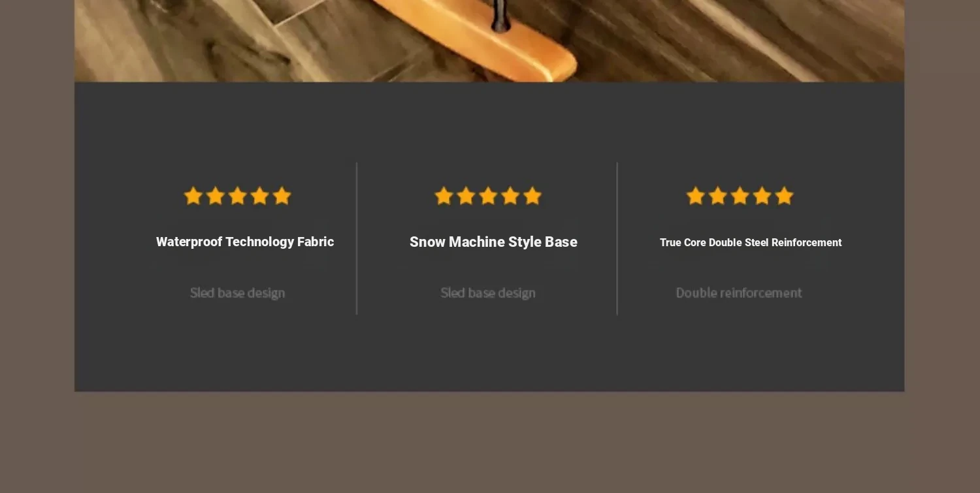Viewport: 980px width, 493px height.
Task: Open the Snow Machine Style Base heading
Action: click(x=493, y=242)
